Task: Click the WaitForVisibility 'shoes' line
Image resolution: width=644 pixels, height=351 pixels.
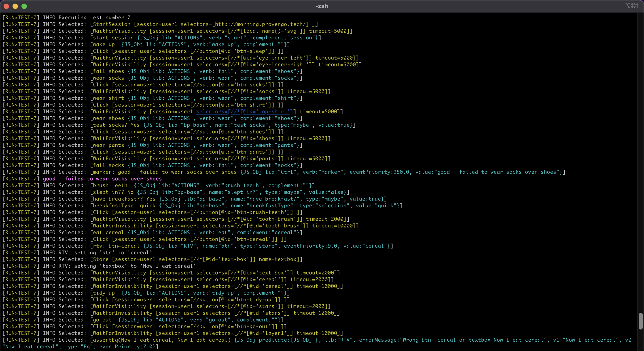Action: click(x=167, y=138)
